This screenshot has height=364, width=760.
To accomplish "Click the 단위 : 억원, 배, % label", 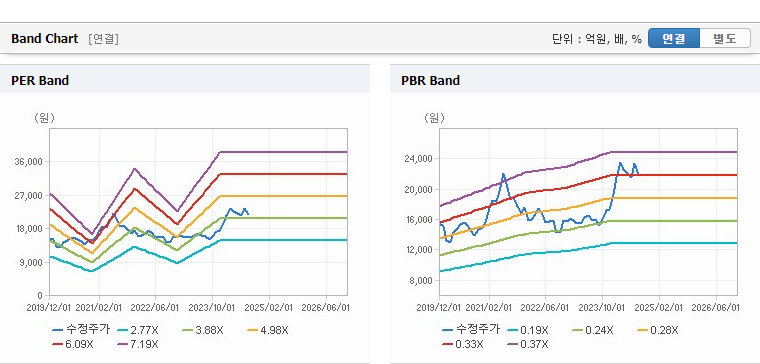I will click(597, 39).
